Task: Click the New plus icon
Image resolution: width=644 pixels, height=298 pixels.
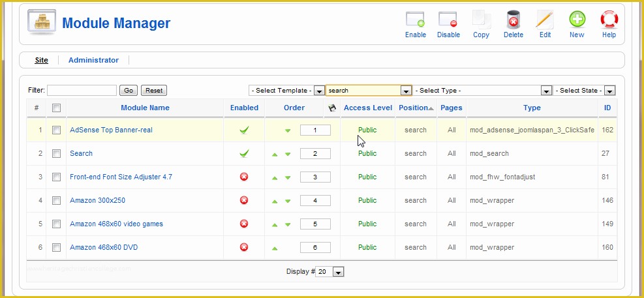Action: click(x=577, y=20)
